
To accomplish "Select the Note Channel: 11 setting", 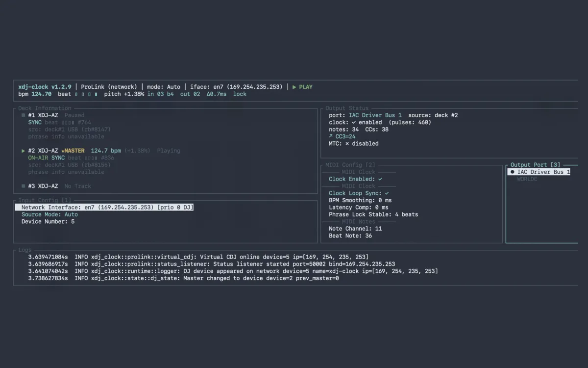I will [355, 229].
